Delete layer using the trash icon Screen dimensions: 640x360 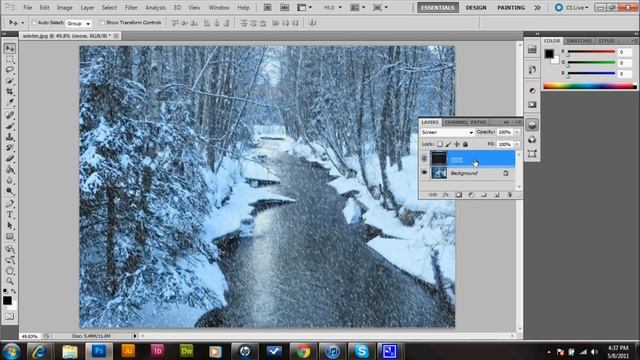click(509, 195)
